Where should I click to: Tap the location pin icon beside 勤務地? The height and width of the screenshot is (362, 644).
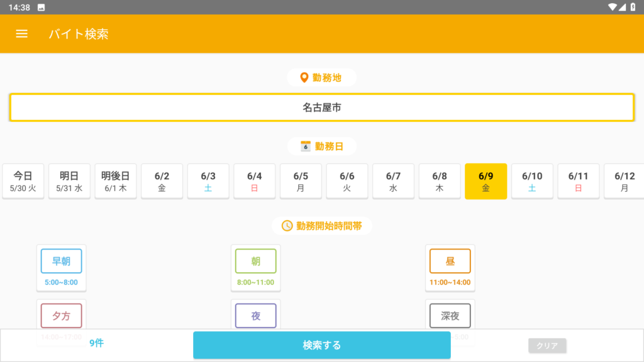pos(304,77)
